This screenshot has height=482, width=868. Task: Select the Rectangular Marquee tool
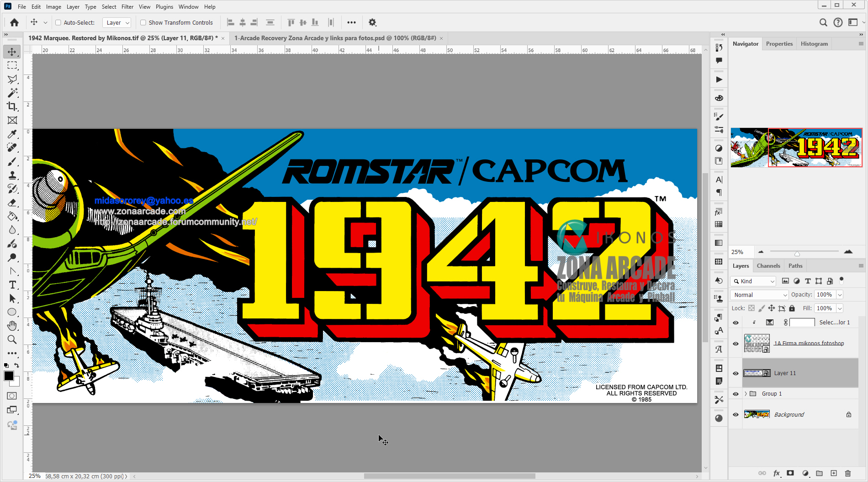(12, 65)
